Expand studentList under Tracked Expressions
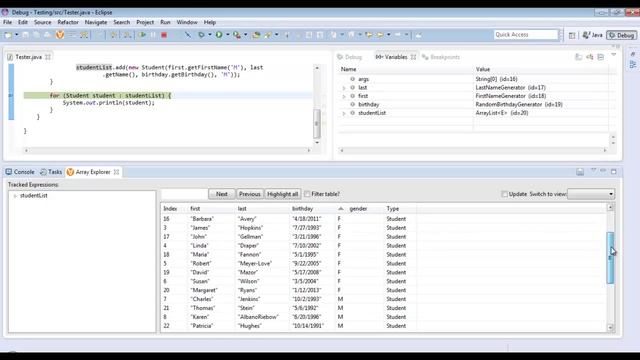The image size is (640, 360). (15, 196)
